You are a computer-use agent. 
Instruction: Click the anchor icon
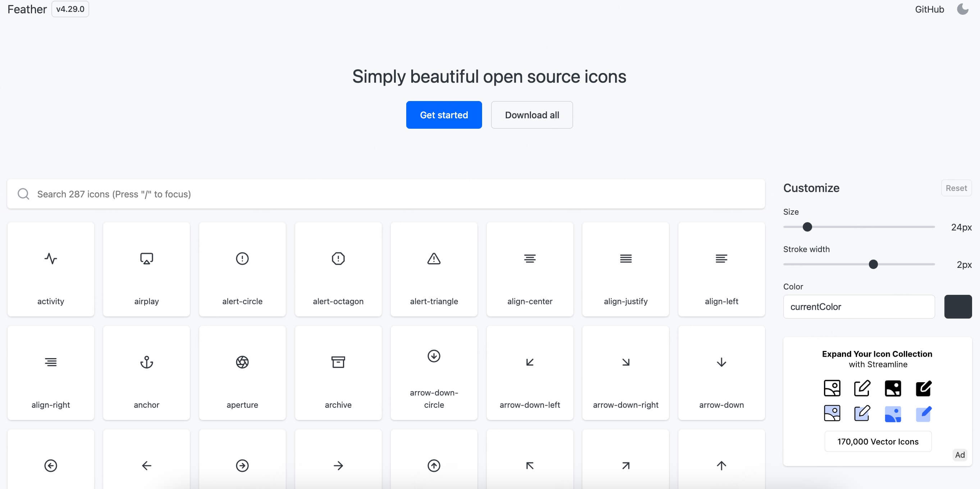tap(146, 373)
